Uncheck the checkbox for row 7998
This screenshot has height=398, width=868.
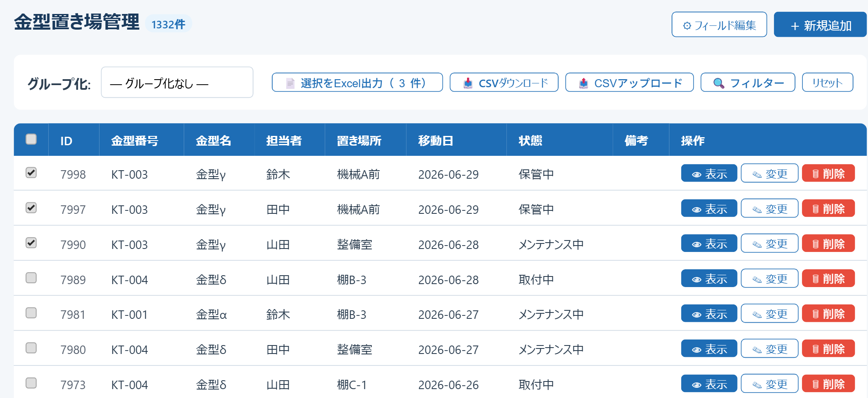pos(31,173)
